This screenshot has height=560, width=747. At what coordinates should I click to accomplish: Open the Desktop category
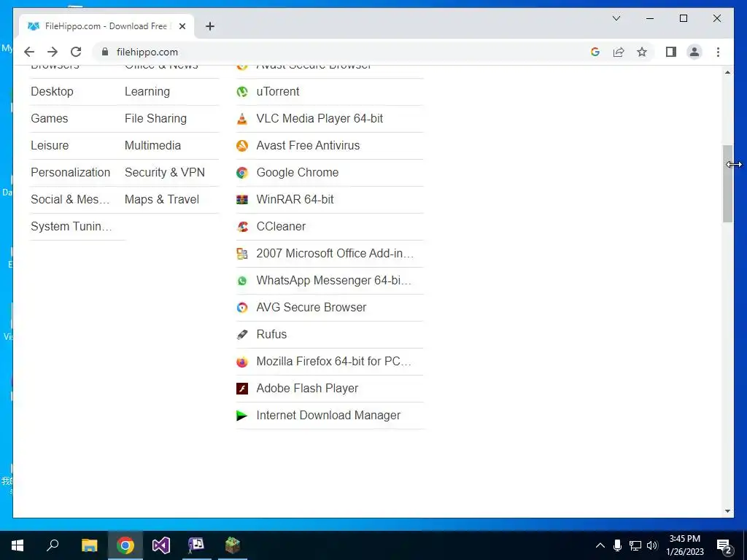pyautogui.click(x=52, y=91)
